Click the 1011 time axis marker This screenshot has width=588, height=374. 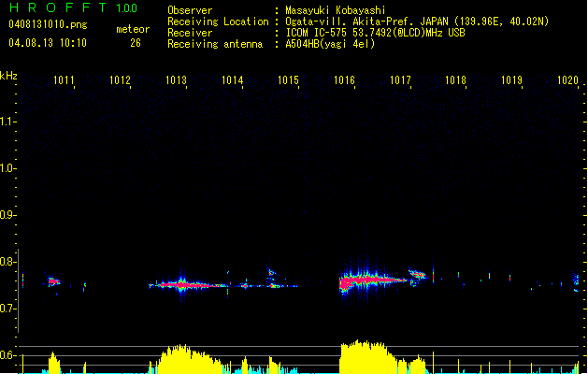pyautogui.click(x=64, y=80)
